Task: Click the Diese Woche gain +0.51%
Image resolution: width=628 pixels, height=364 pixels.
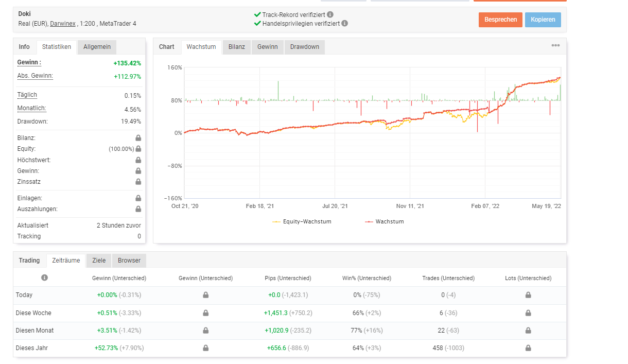Action: pyautogui.click(x=107, y=313)
